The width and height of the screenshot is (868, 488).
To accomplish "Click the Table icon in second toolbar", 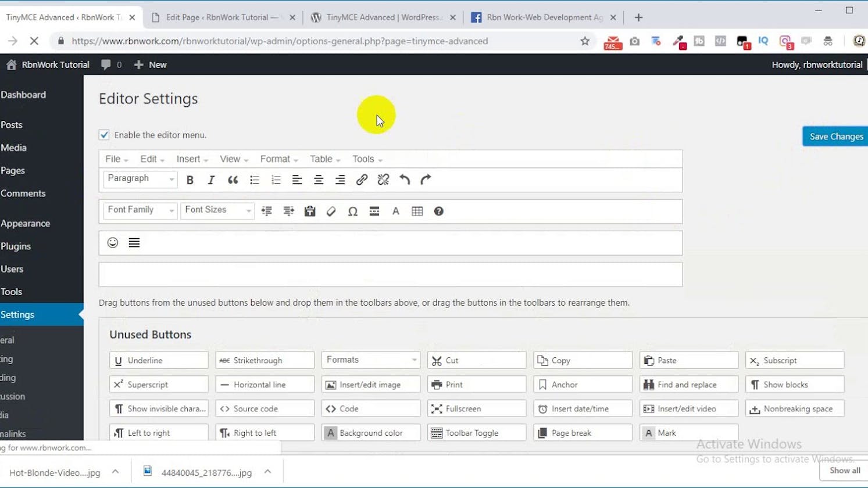I will [x=417, y=211].
